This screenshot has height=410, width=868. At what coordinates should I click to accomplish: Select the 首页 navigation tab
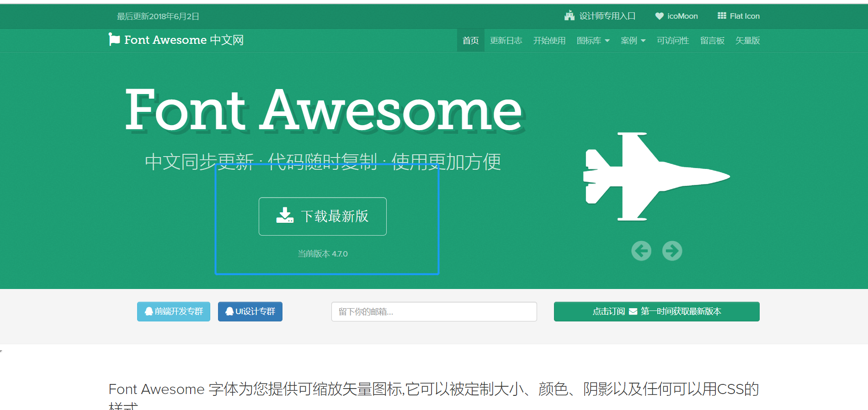pos(470,40)
